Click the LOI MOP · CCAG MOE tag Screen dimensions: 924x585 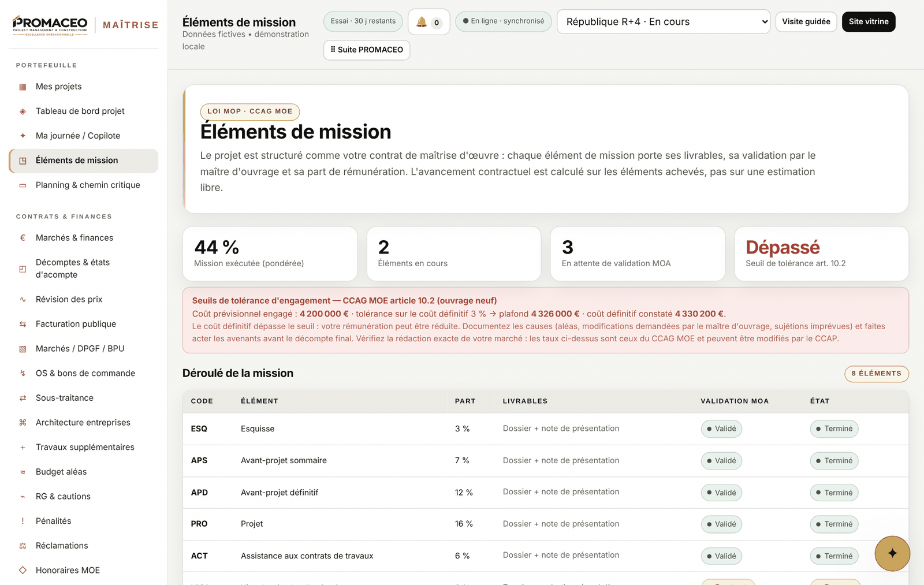[250, 111]
